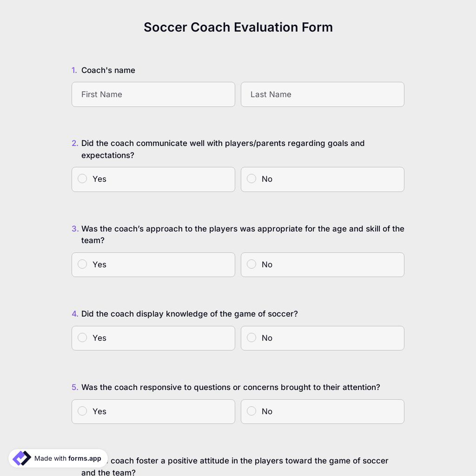Click question 1 label 'Coach's name'
The width and height of the screenshot is (476, 476).
[108, 70]
